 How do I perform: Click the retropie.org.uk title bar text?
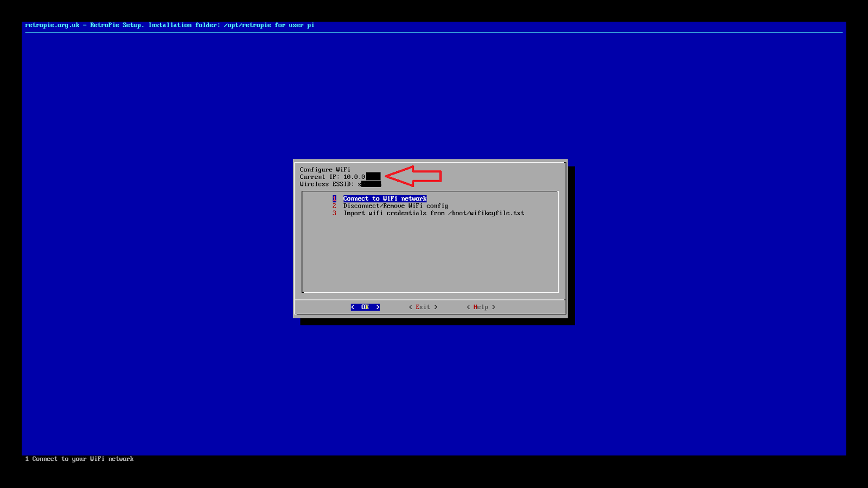169,25
